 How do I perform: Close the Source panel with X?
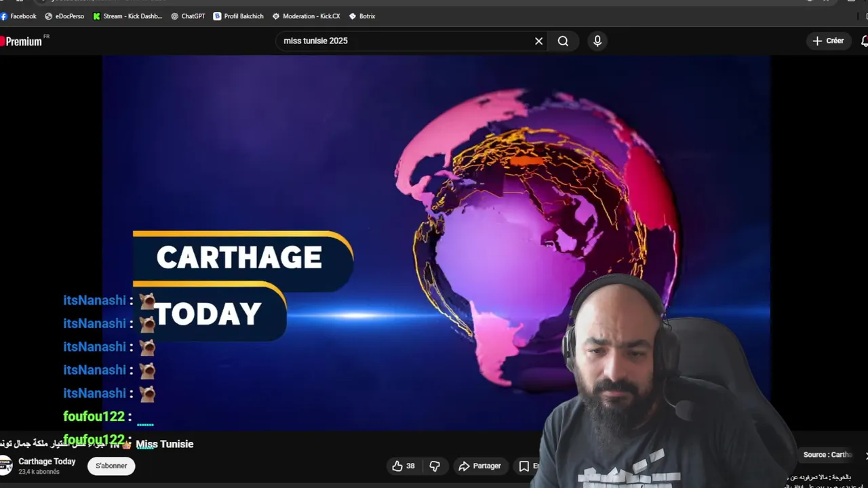click(866, 455)
